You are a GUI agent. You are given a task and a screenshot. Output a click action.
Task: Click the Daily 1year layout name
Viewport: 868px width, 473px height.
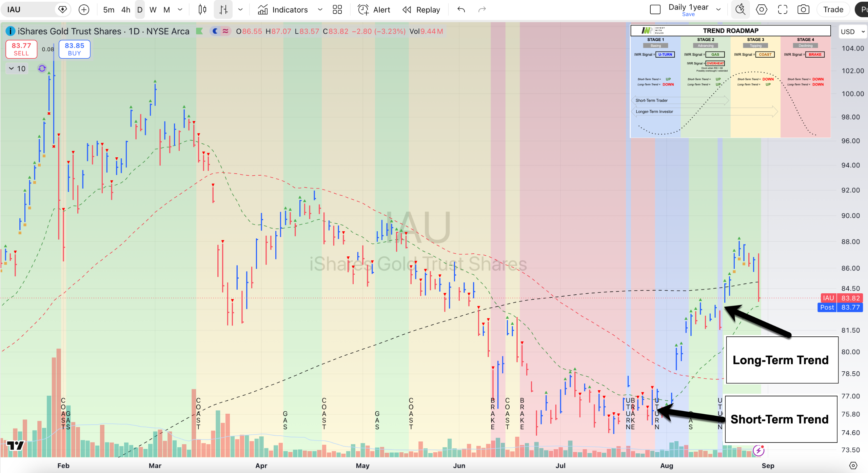pos(688,7)
